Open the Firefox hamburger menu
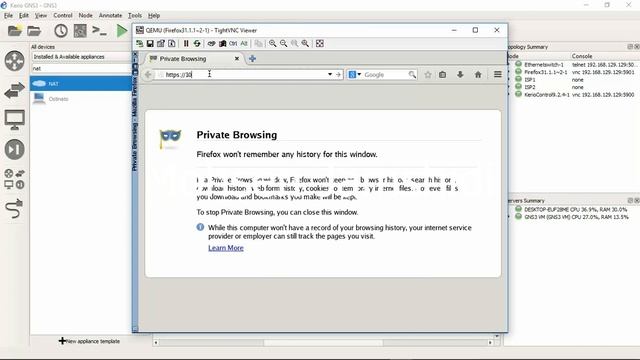 click(x=498, y=75)
